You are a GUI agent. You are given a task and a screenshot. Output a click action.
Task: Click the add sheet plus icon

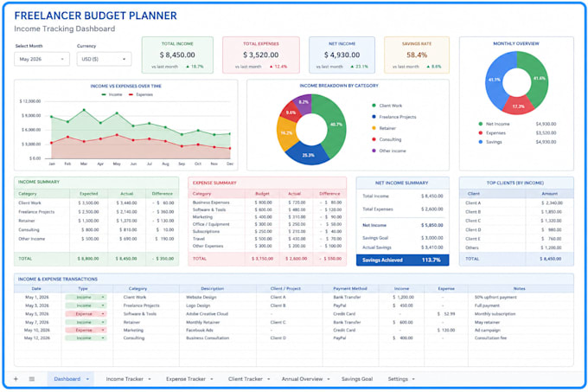(x=16, y=379)
